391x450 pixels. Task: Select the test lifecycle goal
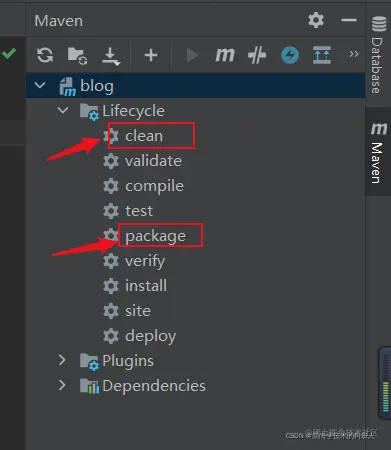(x=139, y=211)
